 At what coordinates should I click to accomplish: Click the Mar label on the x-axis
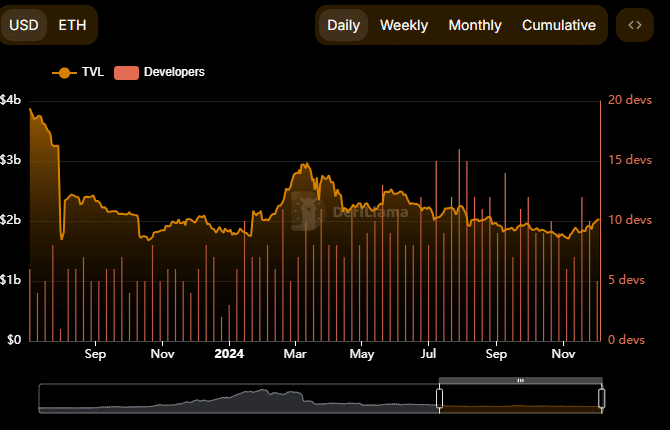[x=295, y=353]
